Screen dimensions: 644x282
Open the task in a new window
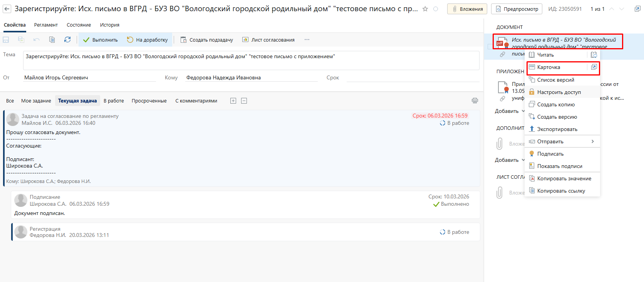(x=637, y=9)
